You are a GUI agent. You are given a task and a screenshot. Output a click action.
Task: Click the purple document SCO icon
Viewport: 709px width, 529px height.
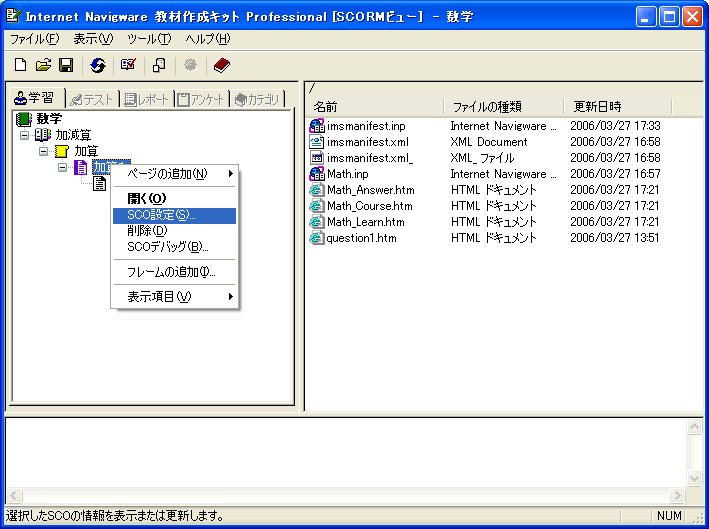coord(80,167)
